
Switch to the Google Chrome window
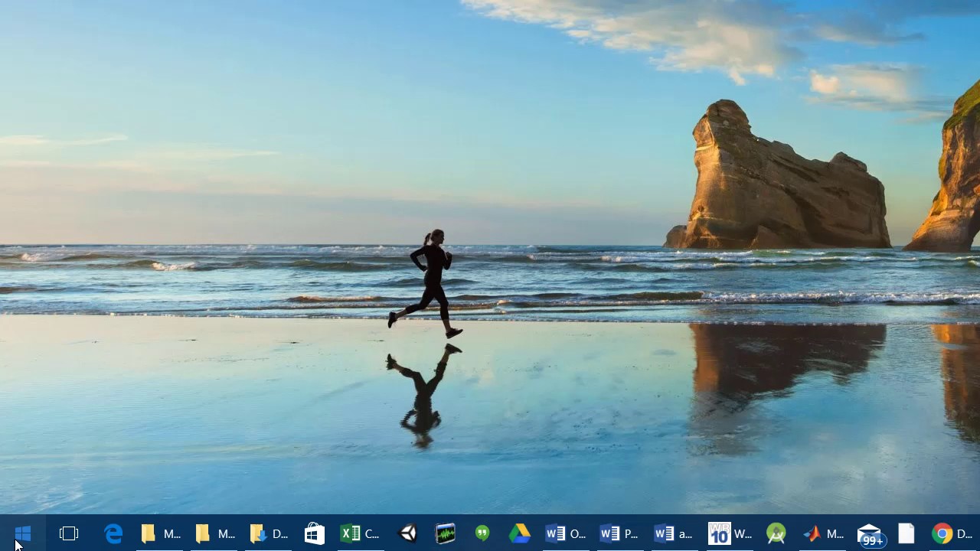click(x=952, y=533)
